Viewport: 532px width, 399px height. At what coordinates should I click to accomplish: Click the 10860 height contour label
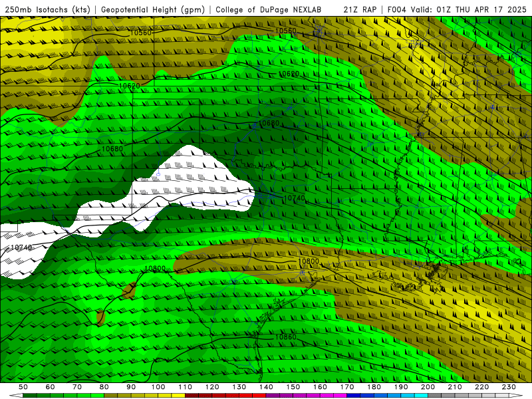285,337
